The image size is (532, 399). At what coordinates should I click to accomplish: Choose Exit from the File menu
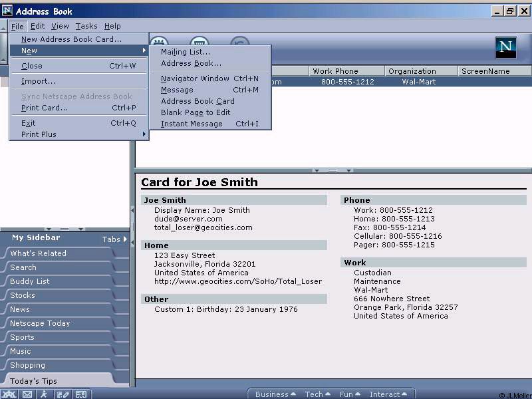pyautogui.click(x=79, y=123)
